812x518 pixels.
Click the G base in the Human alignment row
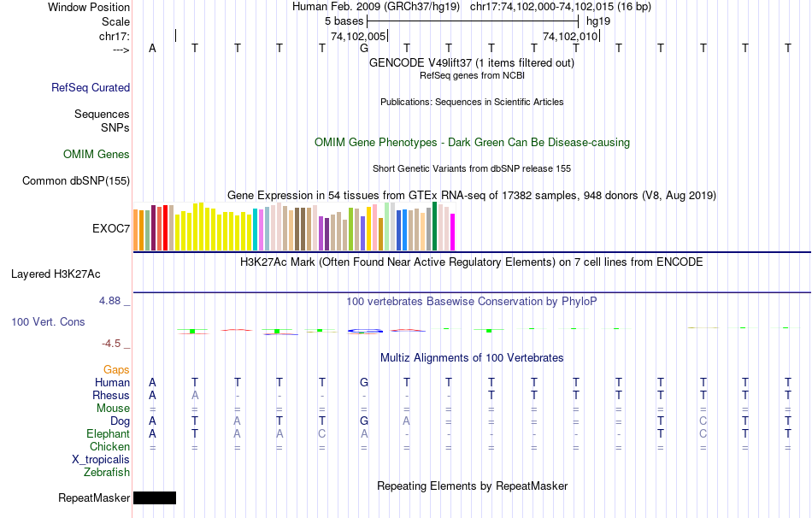(x=364, y=383)
